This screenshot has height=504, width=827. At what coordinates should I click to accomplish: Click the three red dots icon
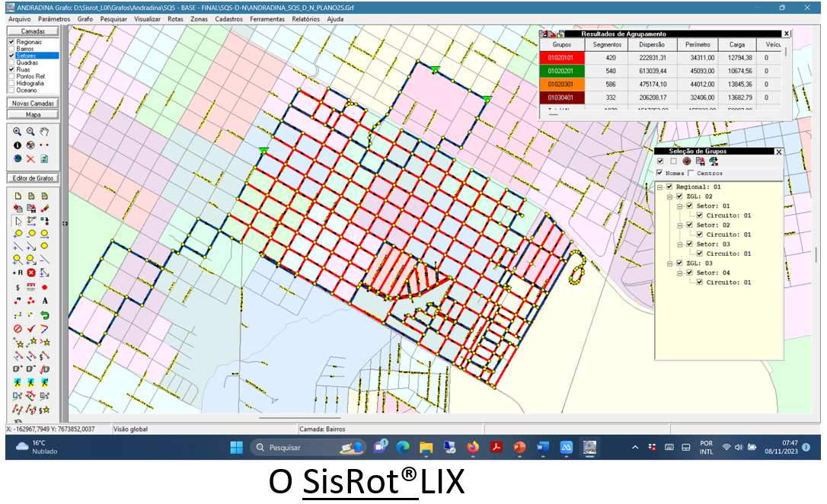[x=31, y=301]
